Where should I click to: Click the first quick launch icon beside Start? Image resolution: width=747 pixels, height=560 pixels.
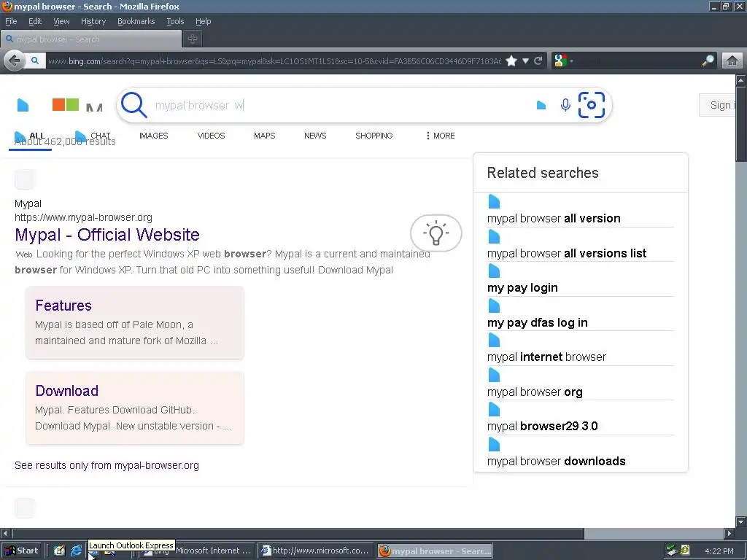click(x=59, y=551)
